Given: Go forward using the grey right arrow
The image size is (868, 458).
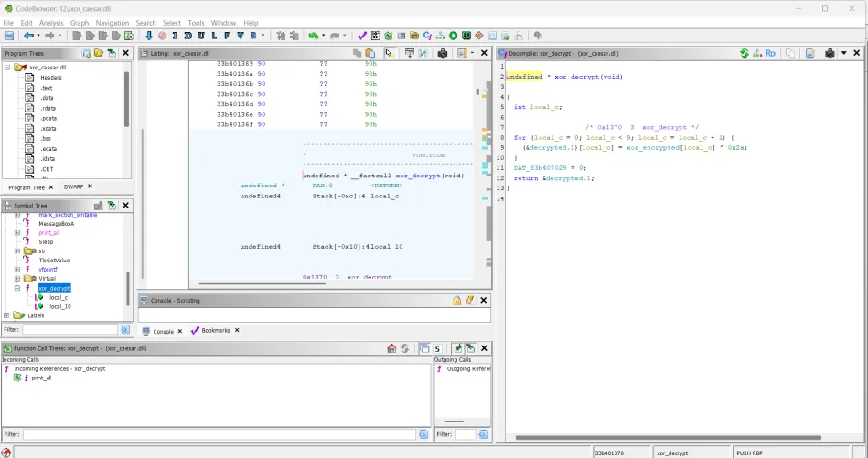Looking at the screenshot, I should [49, 36].
